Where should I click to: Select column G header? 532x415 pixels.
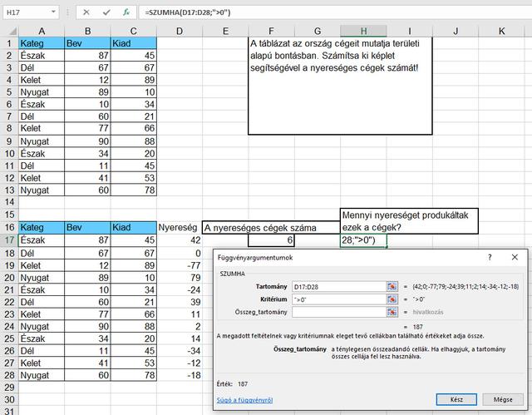click(x=318, y=32)
